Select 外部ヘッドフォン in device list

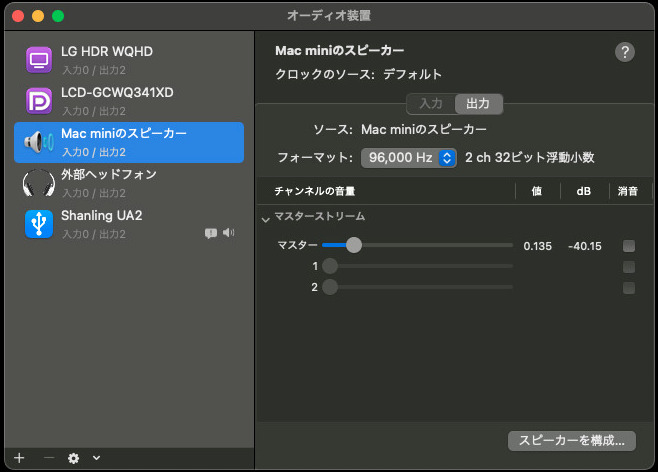(x=129, y=183)
